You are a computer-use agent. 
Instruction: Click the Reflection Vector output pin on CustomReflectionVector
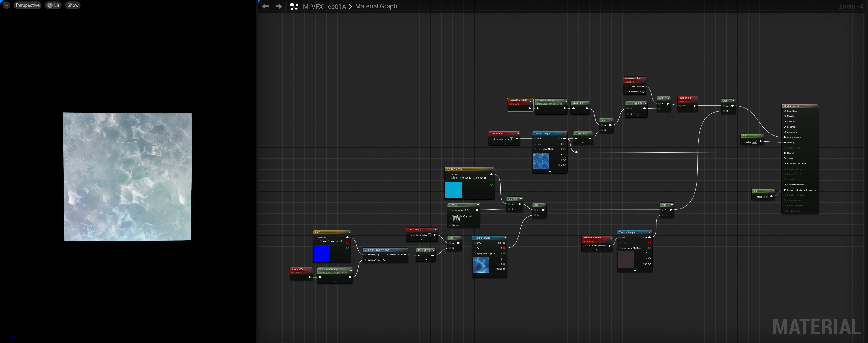405,255
